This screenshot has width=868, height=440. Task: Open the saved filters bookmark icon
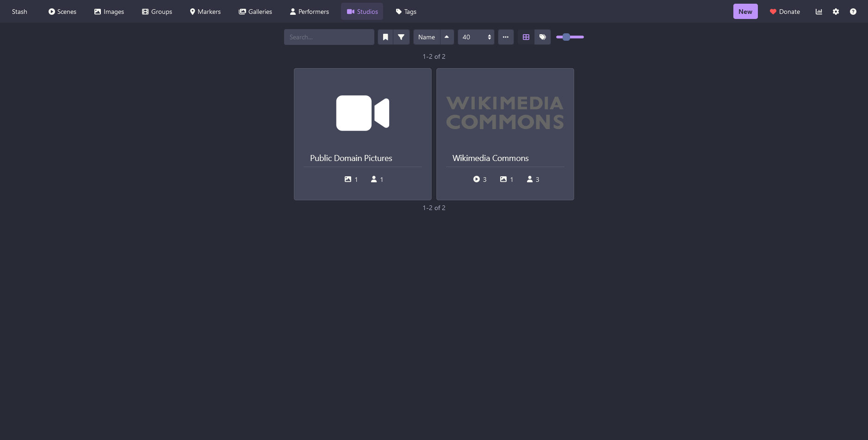pos(385,37)
